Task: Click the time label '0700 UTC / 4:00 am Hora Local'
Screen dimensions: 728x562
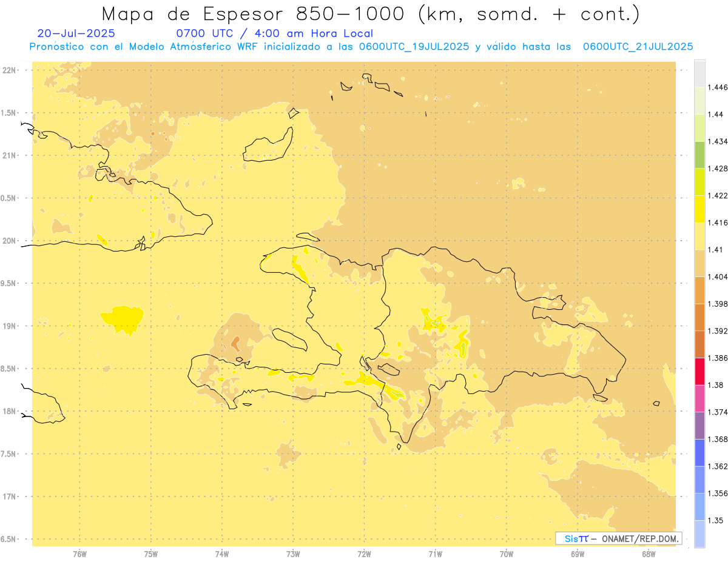Action: click(274, 33)
